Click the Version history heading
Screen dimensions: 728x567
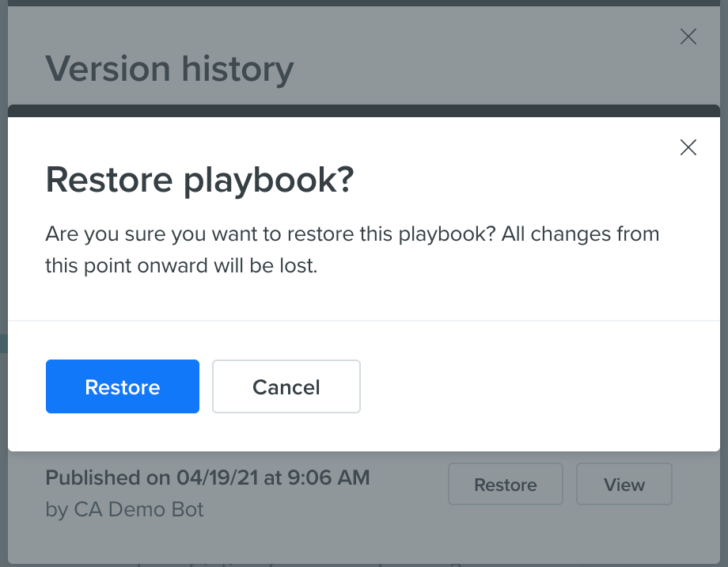pyautogui.click(x=169, y=69)
